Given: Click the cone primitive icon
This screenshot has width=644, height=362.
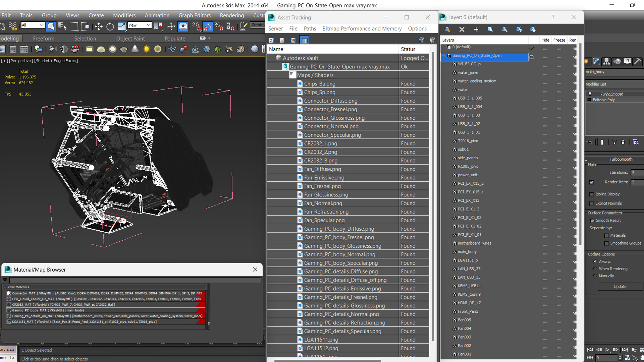Looking at the screenshot, I should (x=135, y=49).
